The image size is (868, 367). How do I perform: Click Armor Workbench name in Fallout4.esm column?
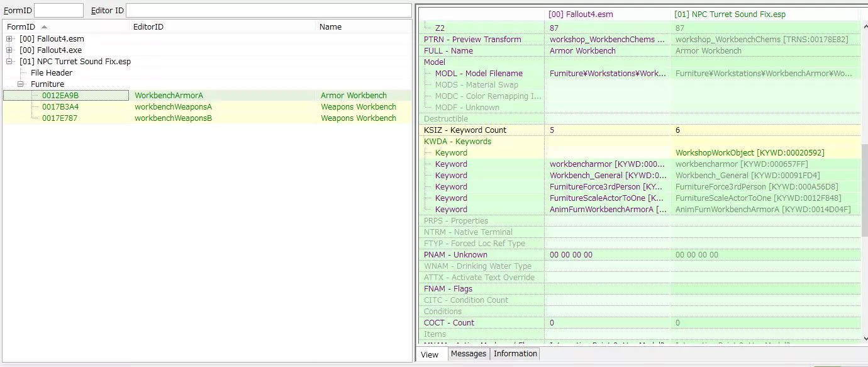(x=582, y=51)
